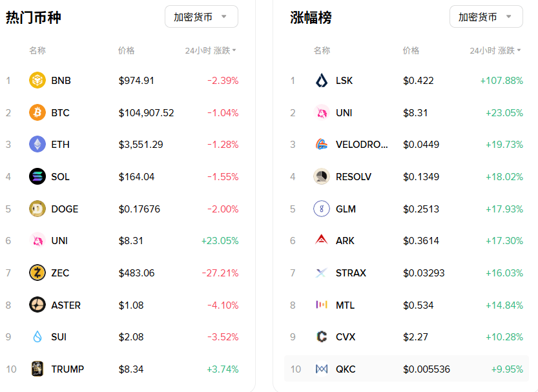Click the STRAX coin icon

click(x=322, y=273)
